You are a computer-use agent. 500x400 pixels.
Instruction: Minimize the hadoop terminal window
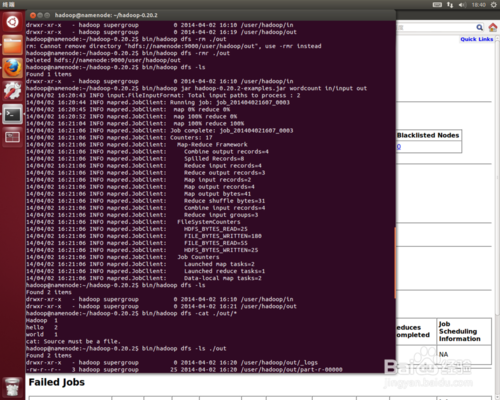point(40,15)
